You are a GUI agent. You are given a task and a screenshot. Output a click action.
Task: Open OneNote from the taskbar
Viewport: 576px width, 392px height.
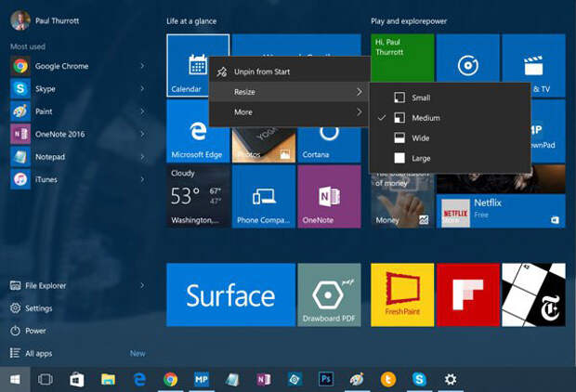click(264, 380)
